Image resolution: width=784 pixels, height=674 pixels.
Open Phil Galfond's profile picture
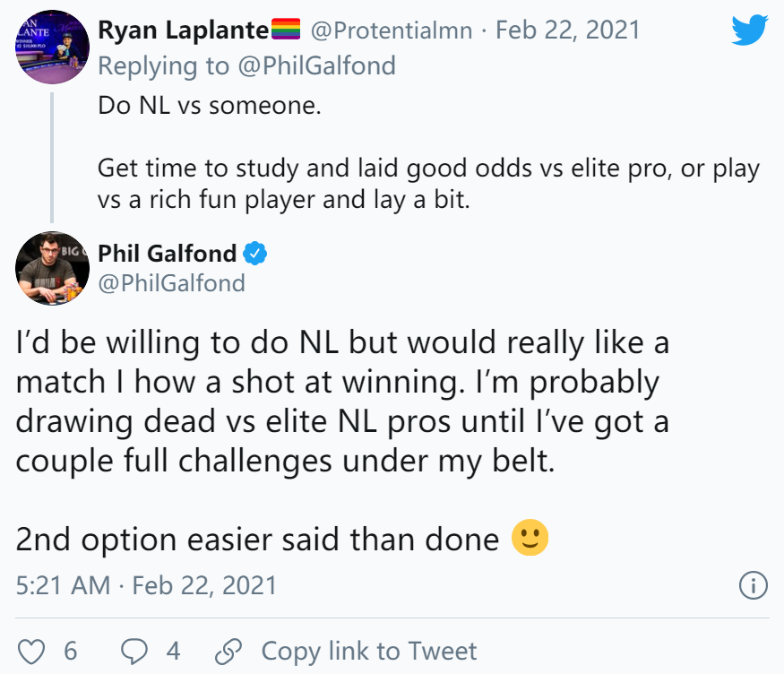tap(49, 266)
